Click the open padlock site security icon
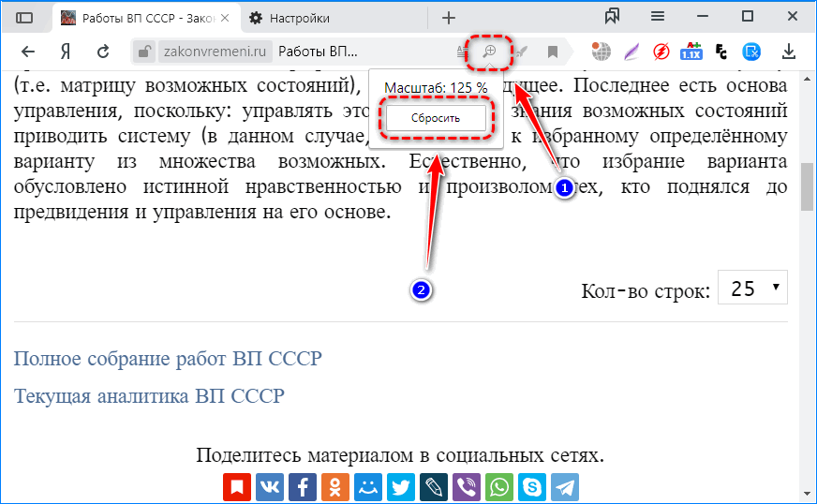 (143, 52)
